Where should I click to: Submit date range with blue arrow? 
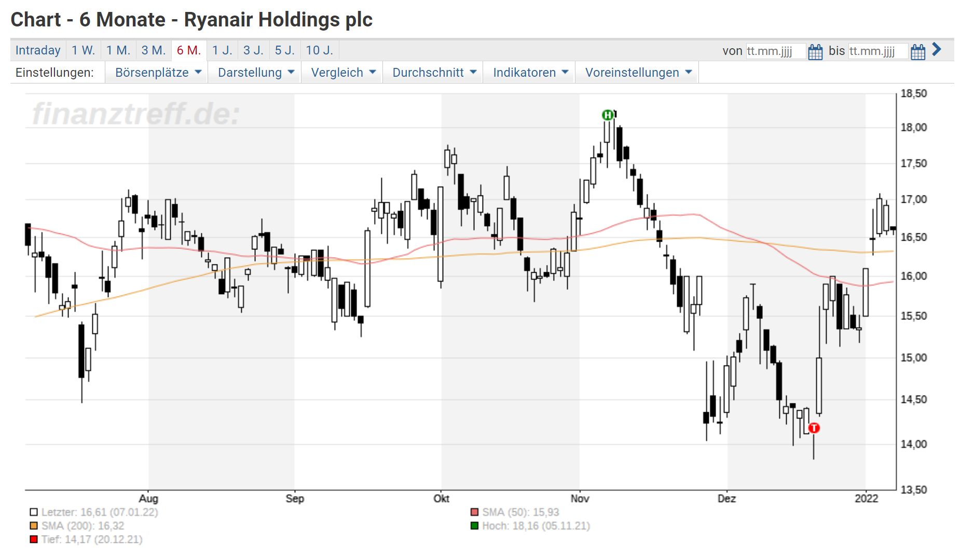point(937,49)
